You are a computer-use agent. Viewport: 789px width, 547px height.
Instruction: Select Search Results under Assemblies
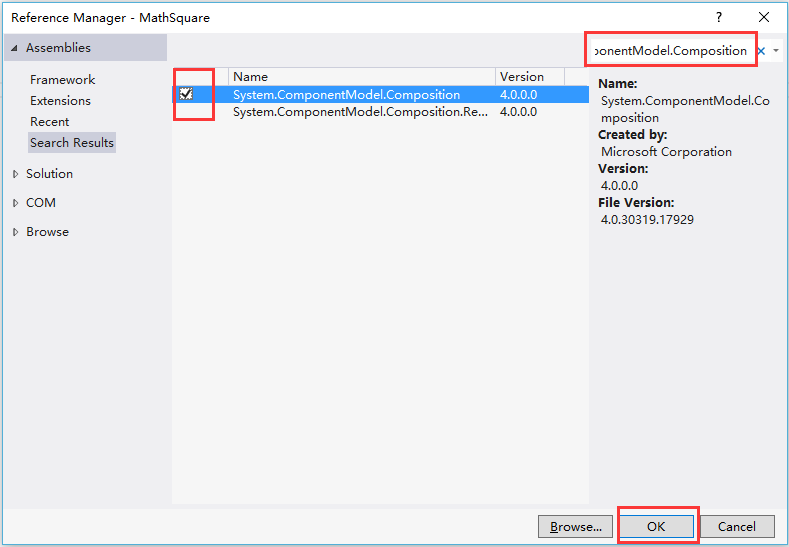[72, 143]
